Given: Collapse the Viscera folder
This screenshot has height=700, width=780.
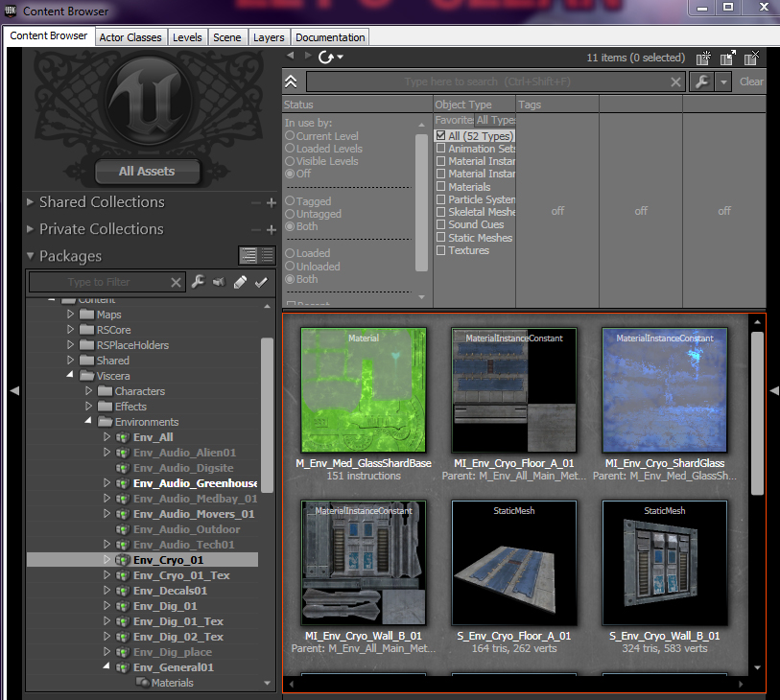Looking at the screenshot, I should point(70,374).
